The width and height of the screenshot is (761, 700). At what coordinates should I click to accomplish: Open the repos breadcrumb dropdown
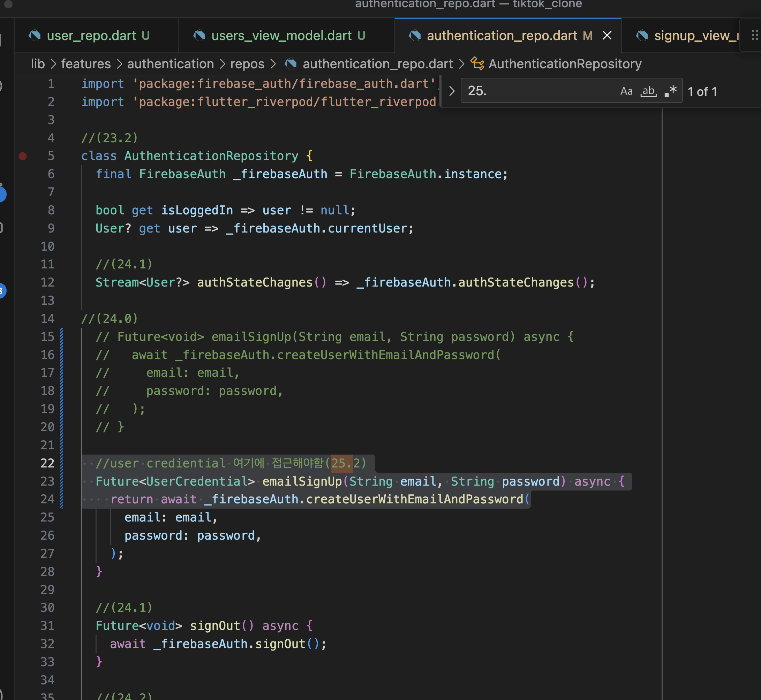pyautogui.click(x=247, y=64)
